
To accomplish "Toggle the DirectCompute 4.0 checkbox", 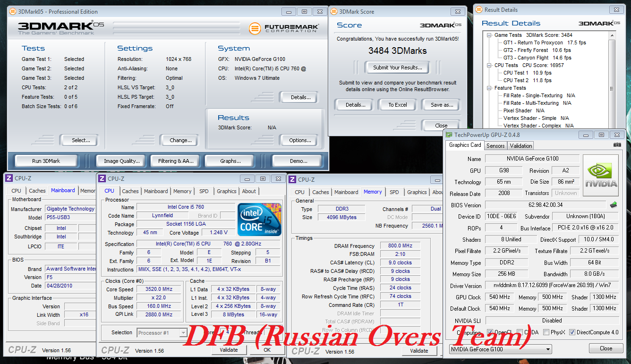I will point(572,332).
